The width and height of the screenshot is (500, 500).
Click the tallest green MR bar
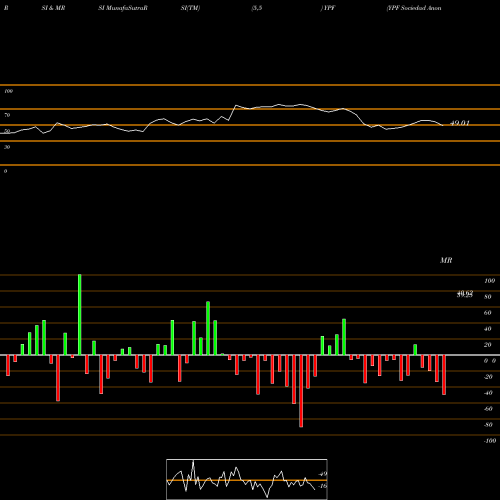(79, 315)
